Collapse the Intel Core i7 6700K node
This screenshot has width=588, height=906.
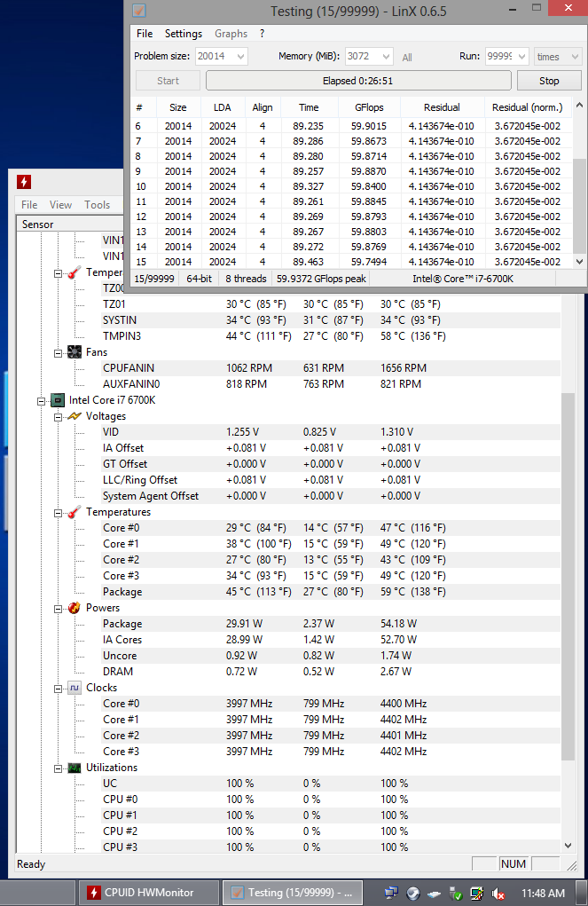pyautogui.click(x=41, y=401)
